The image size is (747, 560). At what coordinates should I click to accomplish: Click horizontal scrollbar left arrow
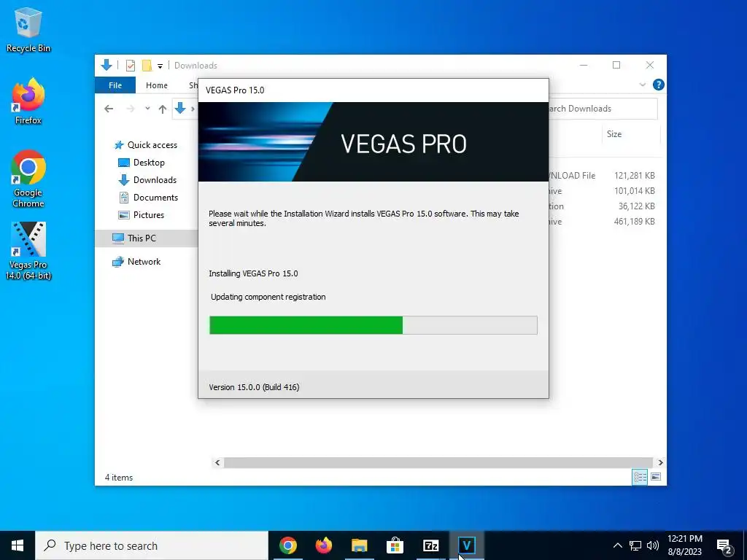point(217,462)
